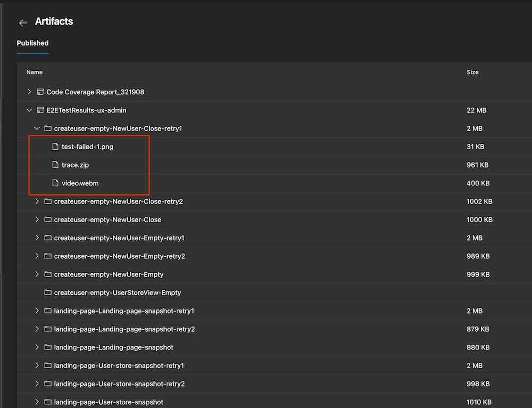Open the trace.zip file
The height and width of the screenshot is (408, 532).
click(x=75, y=165)
